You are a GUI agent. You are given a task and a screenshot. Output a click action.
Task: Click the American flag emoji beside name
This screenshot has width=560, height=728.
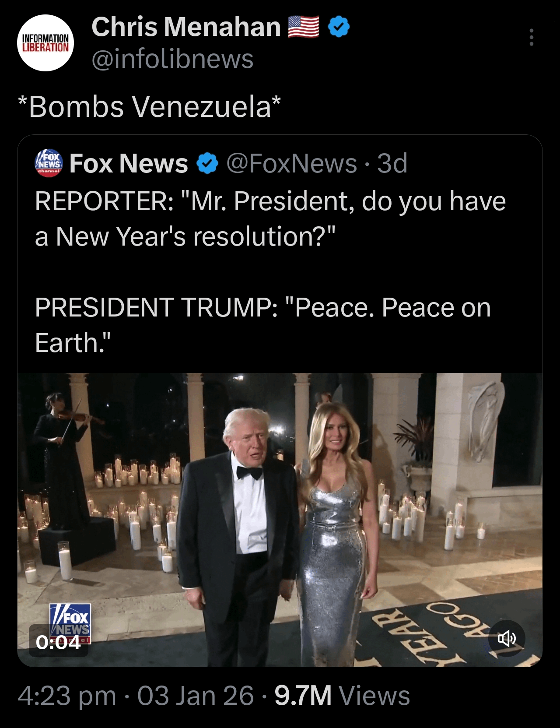coord(303,27)
